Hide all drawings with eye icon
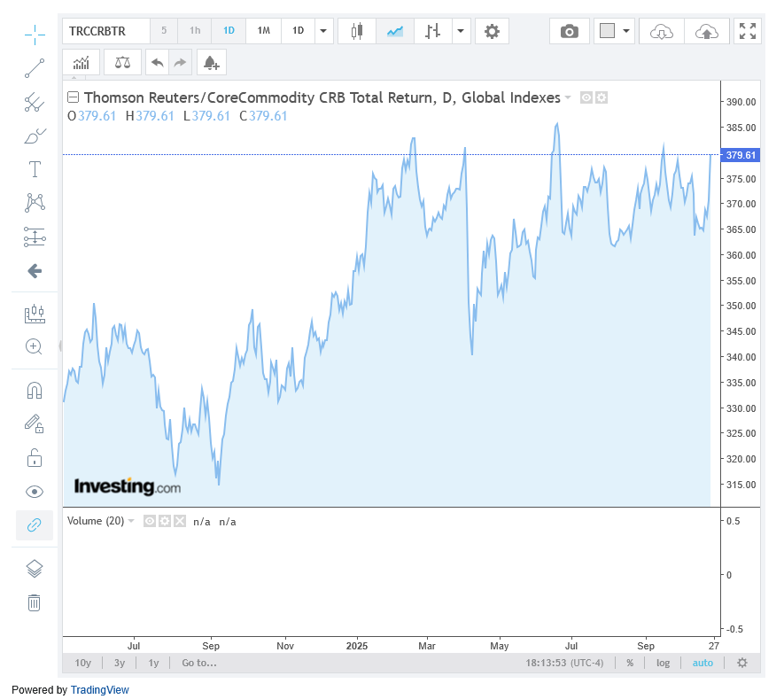 pyautogui.click(x=35, y=492)
